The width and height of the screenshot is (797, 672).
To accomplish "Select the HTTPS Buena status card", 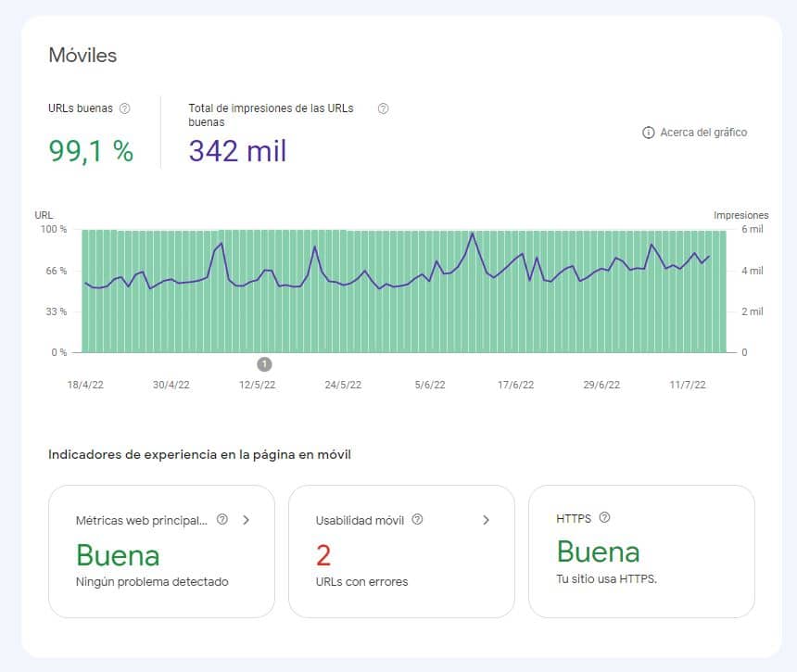I will (x=641, y=552).
